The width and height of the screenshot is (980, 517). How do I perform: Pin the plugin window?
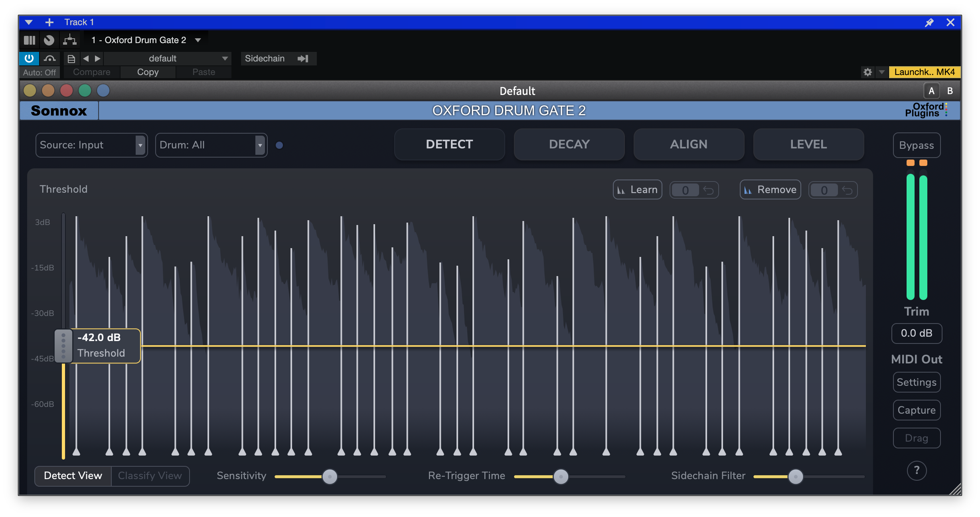click(929, 22)
